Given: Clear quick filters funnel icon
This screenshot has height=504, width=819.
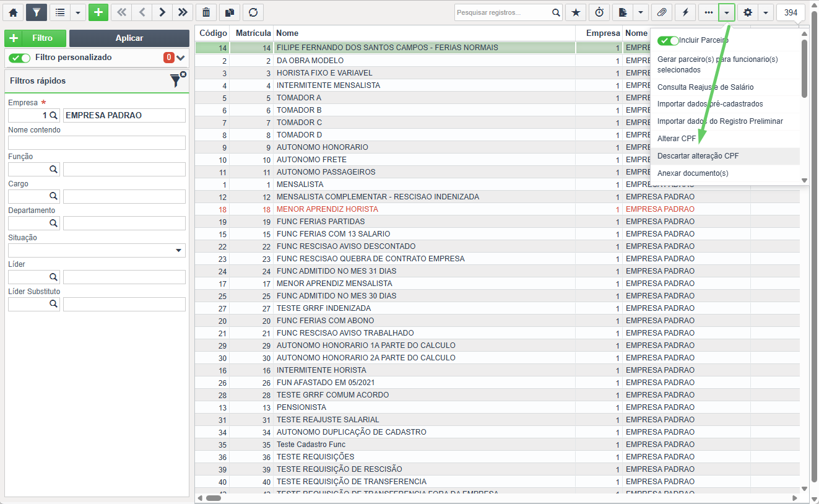Looking at the screenshot, I should [178, 80].
